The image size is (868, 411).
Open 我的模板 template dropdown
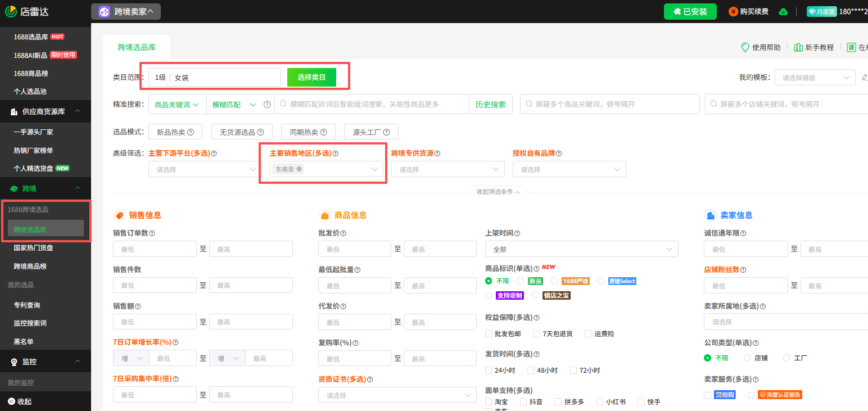click(x=815, y=78)
